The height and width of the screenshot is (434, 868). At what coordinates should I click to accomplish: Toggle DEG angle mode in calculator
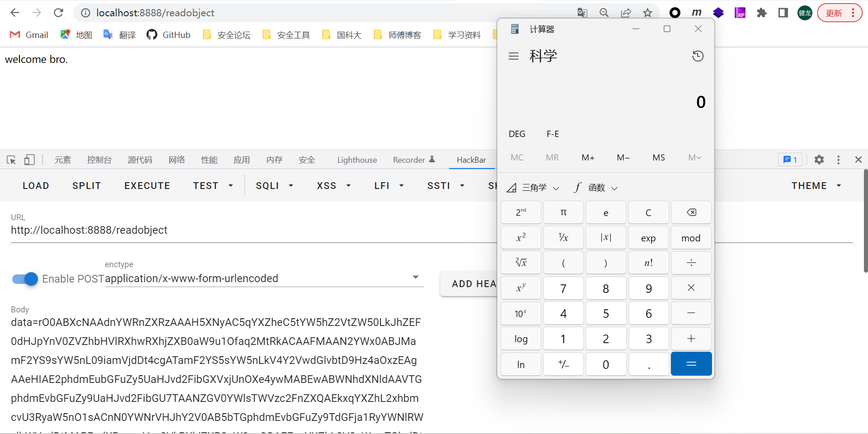pos(517,134)
